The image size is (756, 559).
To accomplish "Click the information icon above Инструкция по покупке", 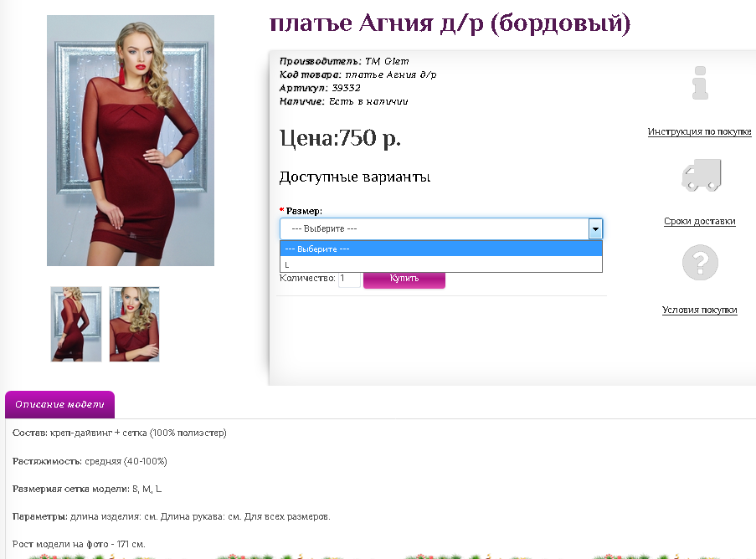I will 700,84.
